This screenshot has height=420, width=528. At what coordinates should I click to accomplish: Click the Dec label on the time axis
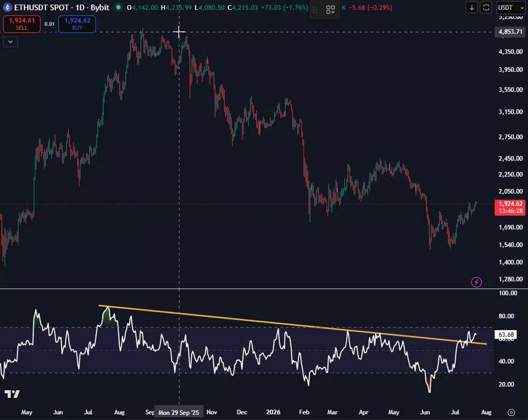click(x=242, y=412)
